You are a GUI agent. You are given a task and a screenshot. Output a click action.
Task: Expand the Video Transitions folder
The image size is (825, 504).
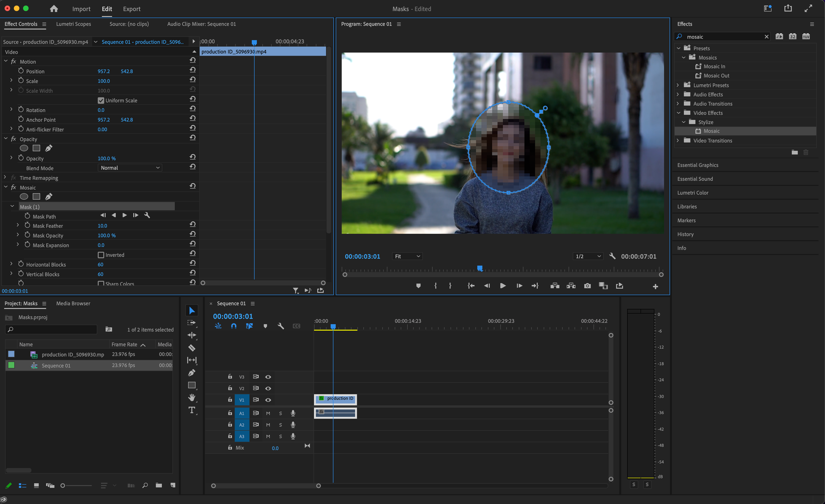tap(678, 141)
